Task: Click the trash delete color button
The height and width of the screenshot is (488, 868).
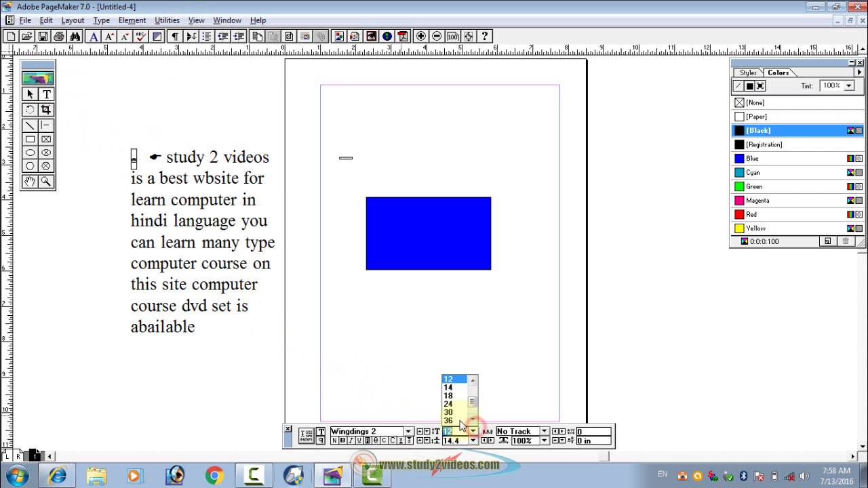Action: pos(846,241)
